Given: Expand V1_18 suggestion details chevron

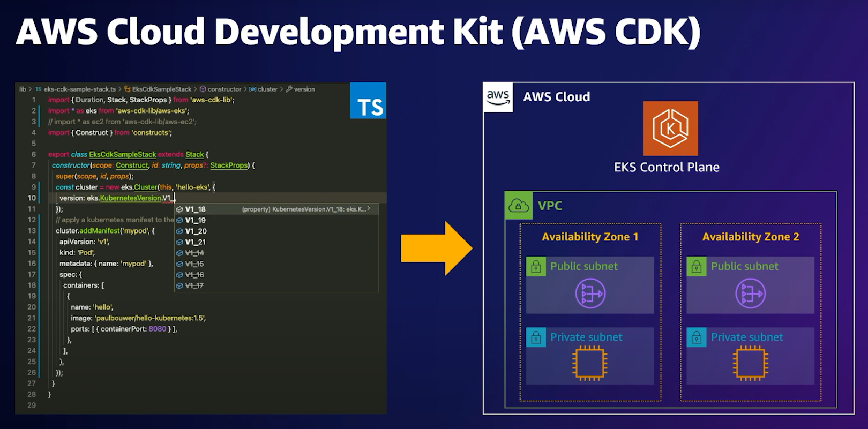Looking at the screenshot, I should (369, 209).
